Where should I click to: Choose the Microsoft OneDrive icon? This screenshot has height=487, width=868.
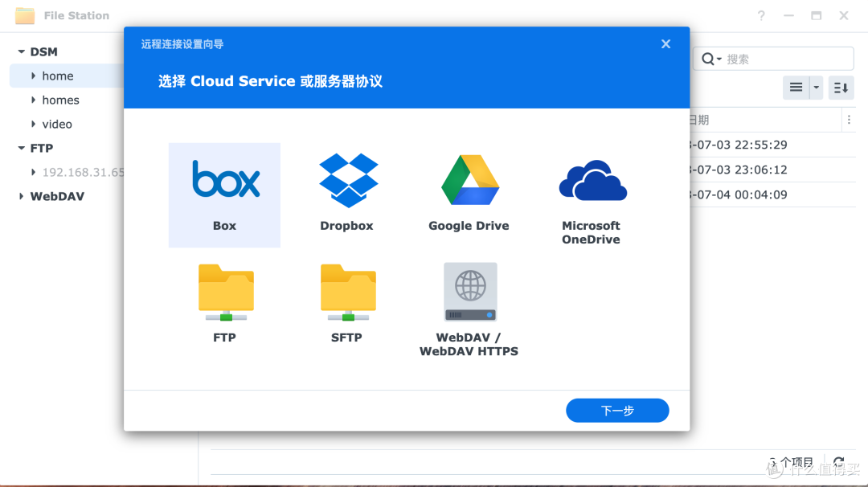[x=591, y=181]
